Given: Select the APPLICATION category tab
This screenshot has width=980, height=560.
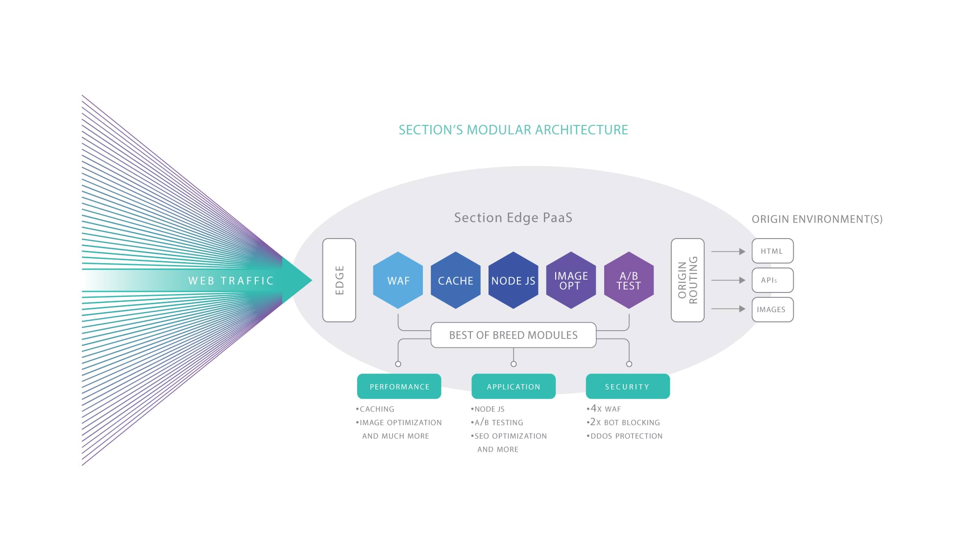Looking at the screenshot, I should [x=513, y=387].
